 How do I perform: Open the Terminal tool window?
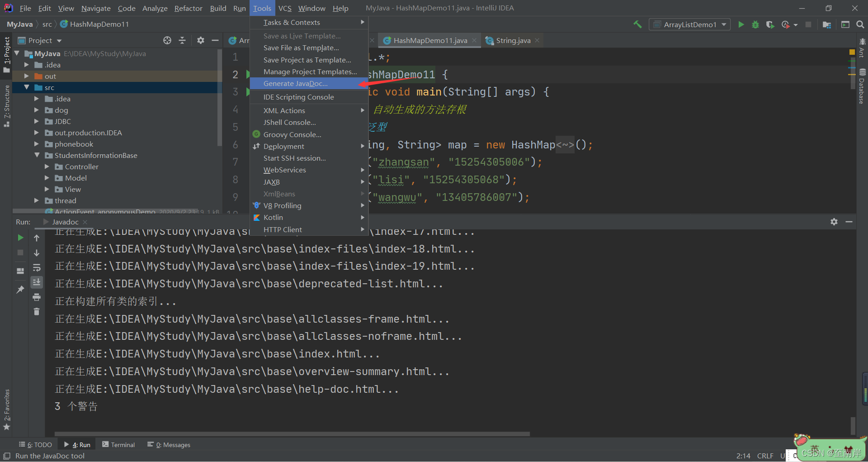(118, 445)
